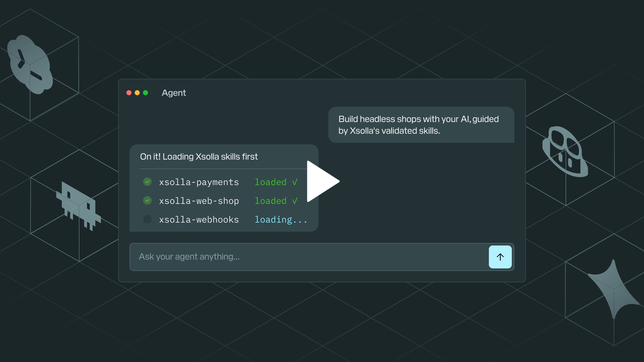Screen dimensions: 644x362
Task: Click the empty status circle beside xsolla-webhooks
Action: tap(147, 219)
